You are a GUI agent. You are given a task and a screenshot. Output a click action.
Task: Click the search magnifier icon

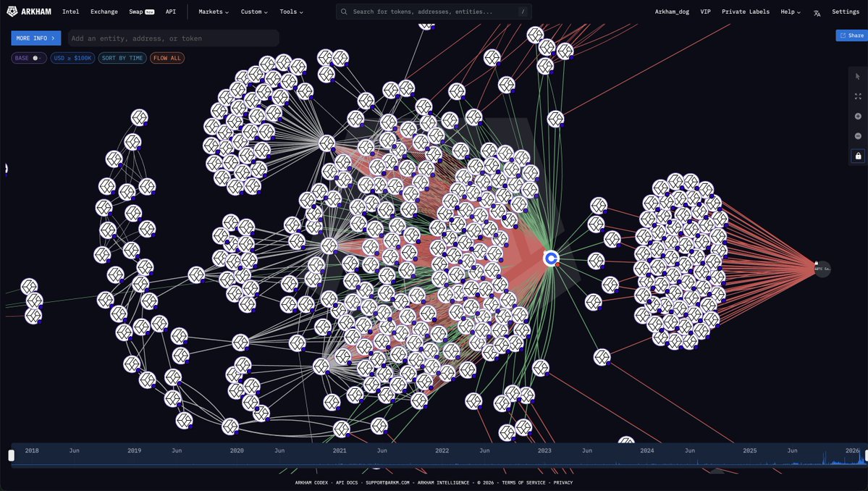[344, 12]
